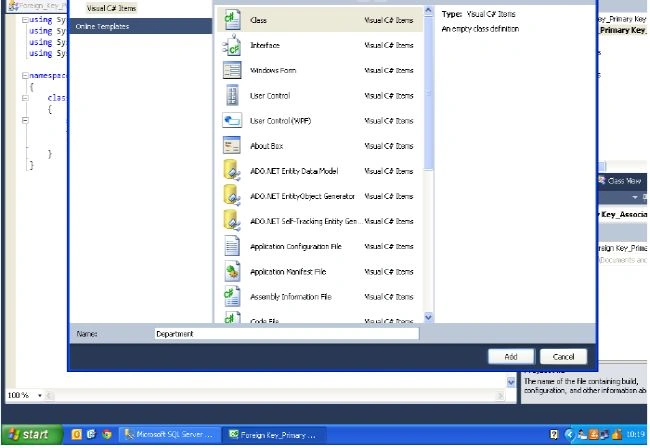The image size is (650, 448).
Task: Open the 100 % zoom dropdown
Action: coord(40,395)
